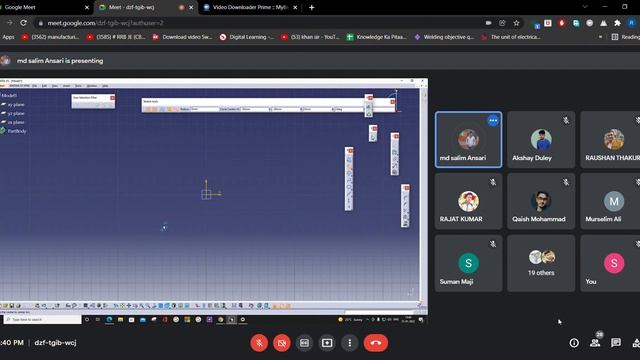640x360 pixels.
Task: Open the Apps bookmarks shortcut
Action: [7, 37]
